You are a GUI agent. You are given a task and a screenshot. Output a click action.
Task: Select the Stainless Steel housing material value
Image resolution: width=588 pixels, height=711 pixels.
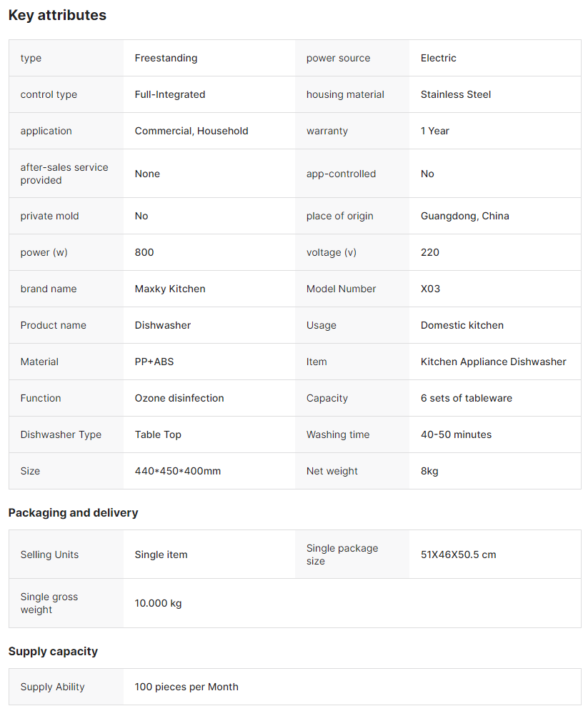coord(456,94)
